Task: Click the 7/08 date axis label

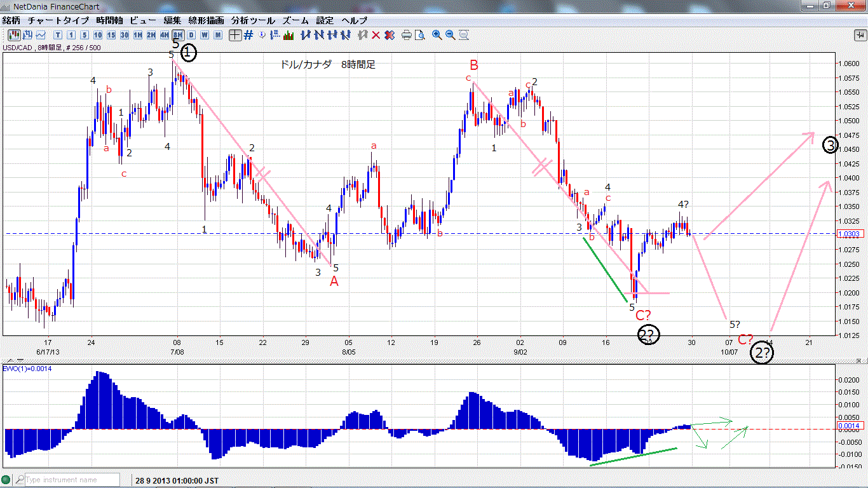Action: [177, 351]
